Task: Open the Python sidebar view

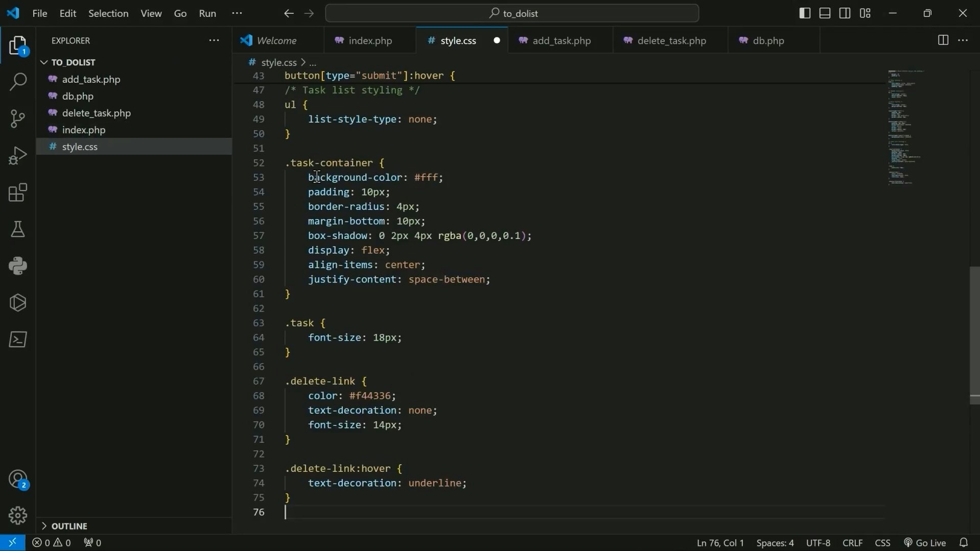Action: pos(18,266)
